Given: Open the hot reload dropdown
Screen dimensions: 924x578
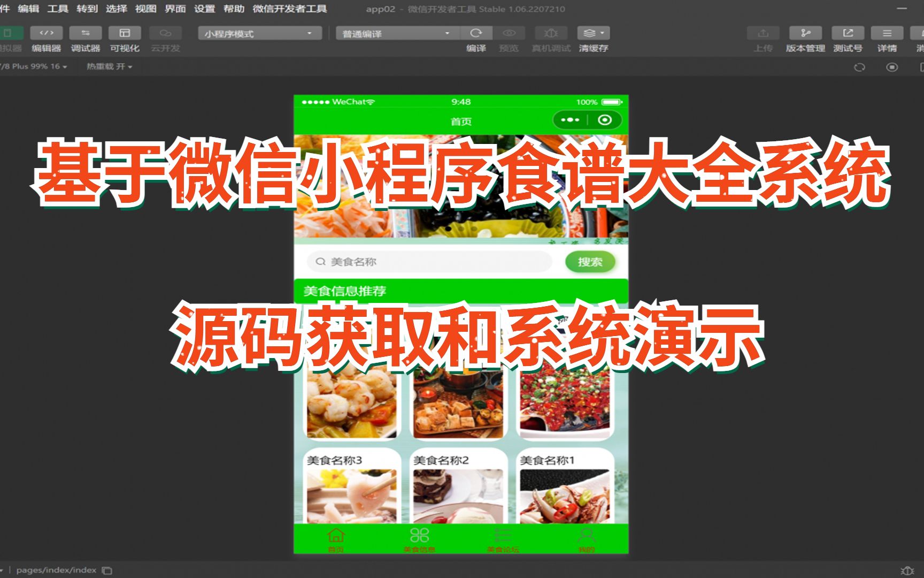Looking at the screenshot, I should click(109, 66).
